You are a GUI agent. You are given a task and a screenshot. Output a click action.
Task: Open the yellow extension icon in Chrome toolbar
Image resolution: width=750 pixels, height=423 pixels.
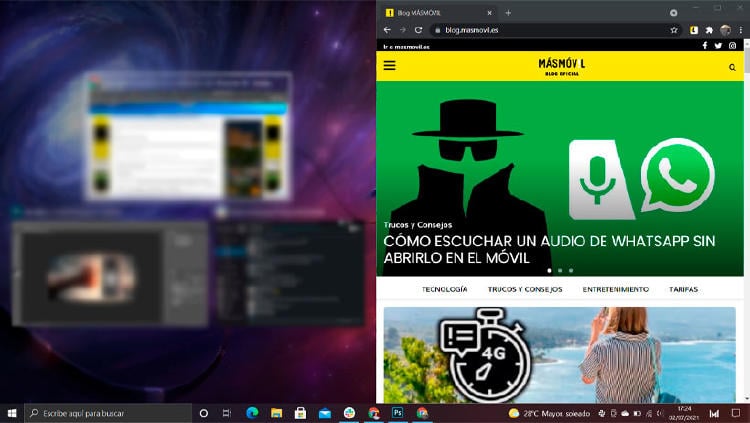(x=694, y=30)
